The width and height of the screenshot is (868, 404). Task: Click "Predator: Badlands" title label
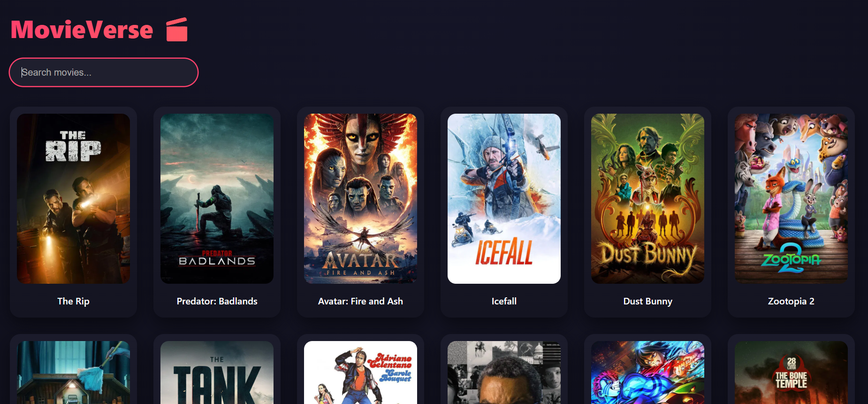(x=217, y=301)
